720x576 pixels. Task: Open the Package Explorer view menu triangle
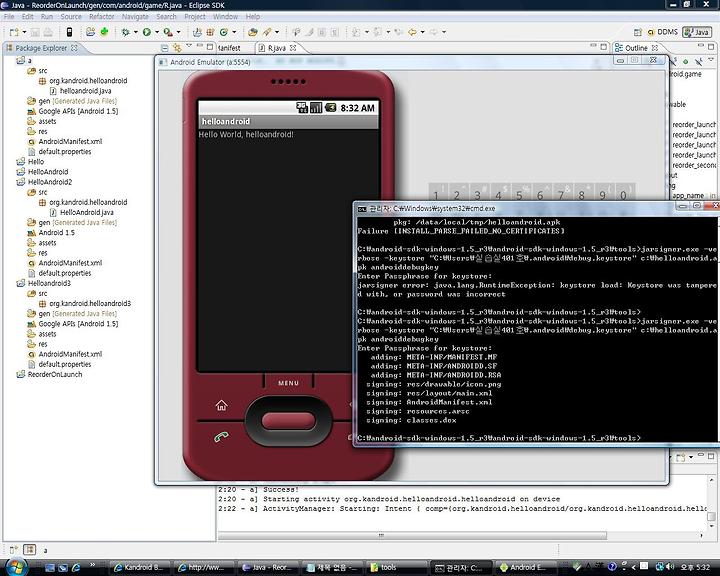(189, 46)
